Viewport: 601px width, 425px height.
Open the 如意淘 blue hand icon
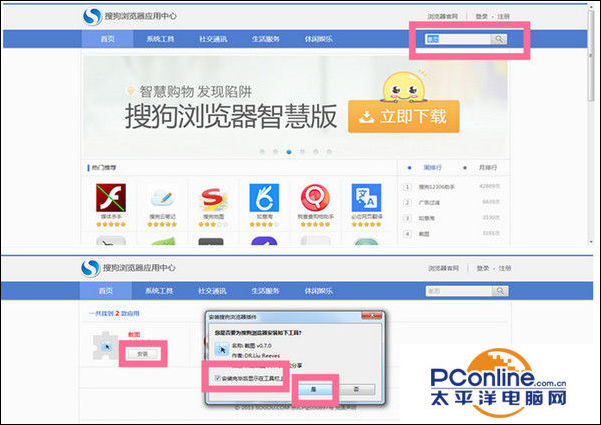(264, 197)
